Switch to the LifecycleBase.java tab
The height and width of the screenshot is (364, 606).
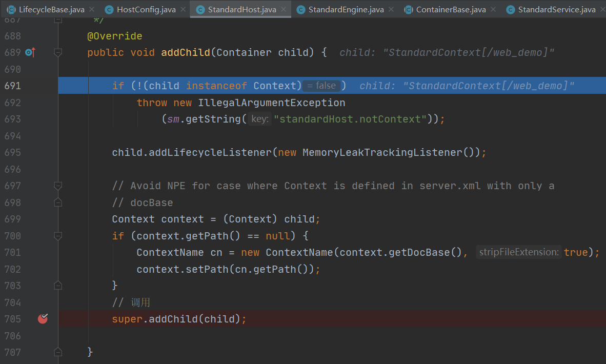pyautogui.click(x=51, y=9)
